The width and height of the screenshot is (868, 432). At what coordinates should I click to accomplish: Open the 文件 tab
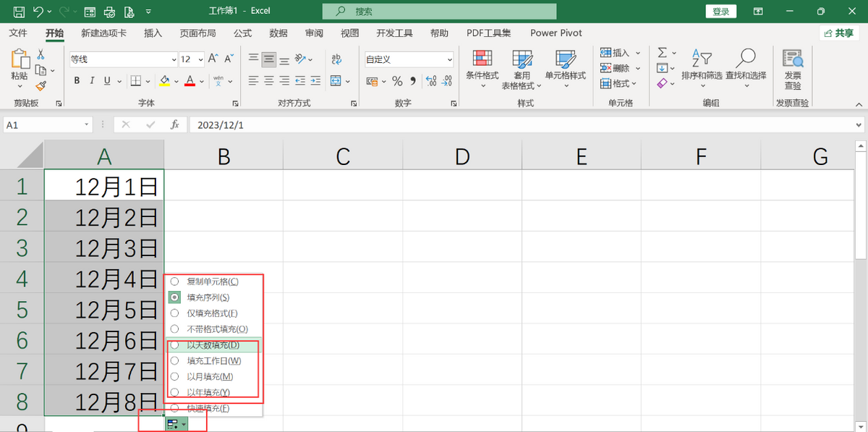click(x=18, y=33)
